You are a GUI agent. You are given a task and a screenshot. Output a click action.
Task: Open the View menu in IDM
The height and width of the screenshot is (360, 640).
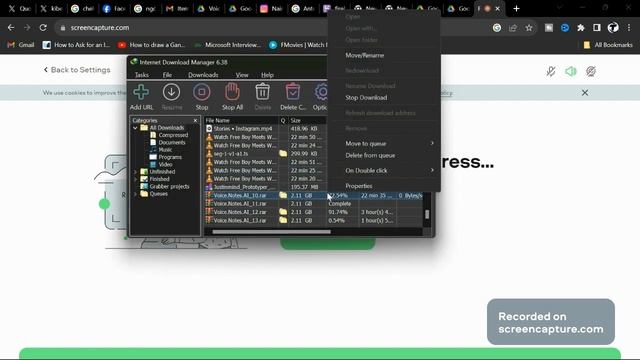pyautogui.click(x=242, y=75)
